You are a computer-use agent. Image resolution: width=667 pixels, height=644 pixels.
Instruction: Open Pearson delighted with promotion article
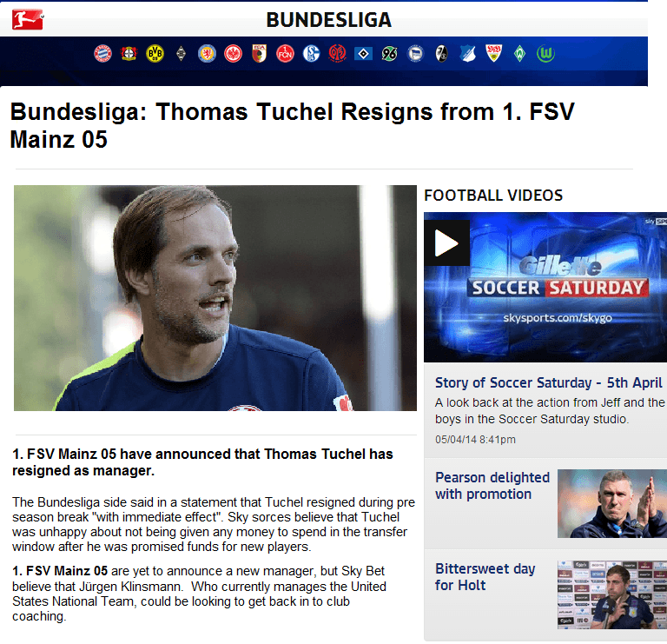(x=492, y=486)
